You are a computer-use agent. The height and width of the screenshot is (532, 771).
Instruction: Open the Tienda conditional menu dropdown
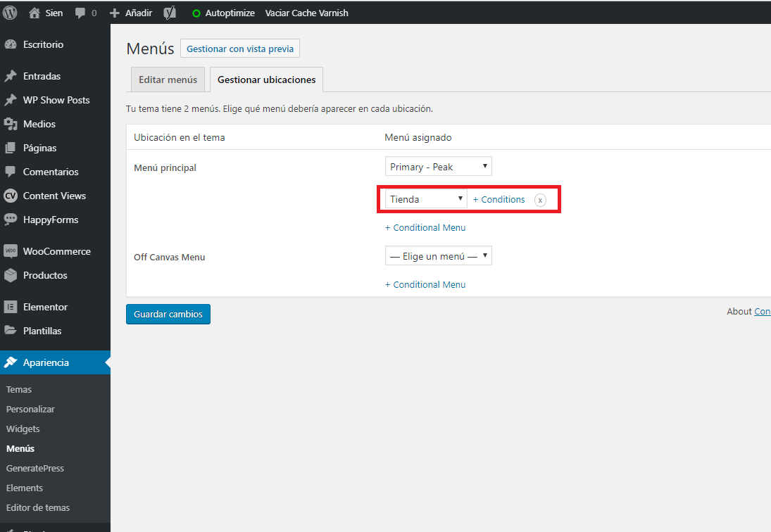[426, 199]
